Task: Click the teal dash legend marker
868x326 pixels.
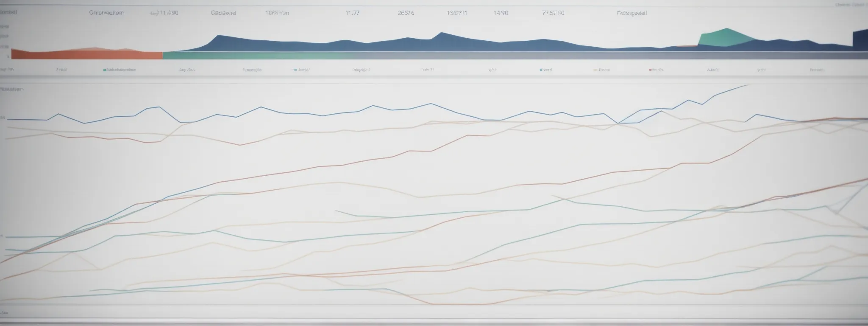Action: tap(295, 70)
